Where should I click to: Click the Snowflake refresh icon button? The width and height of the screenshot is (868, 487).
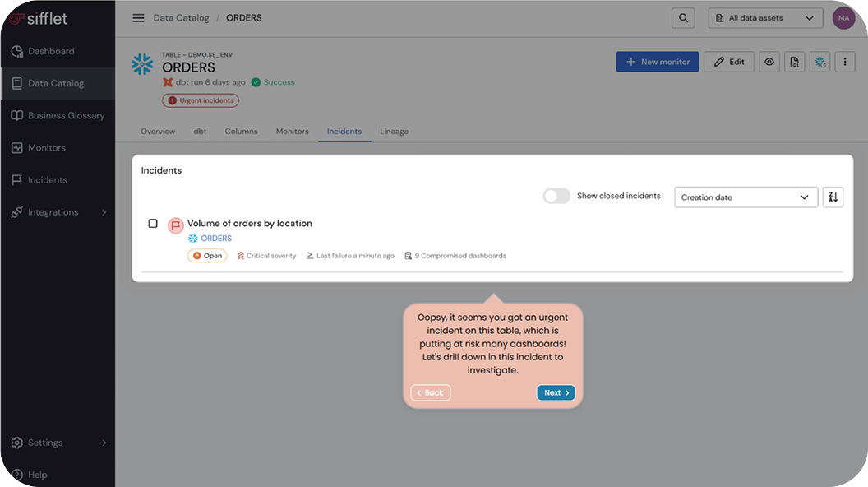[x=820, y=62]
